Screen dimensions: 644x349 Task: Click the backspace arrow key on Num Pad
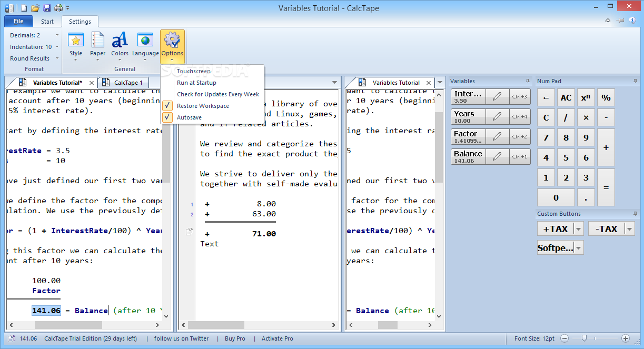tap(546, 97)
